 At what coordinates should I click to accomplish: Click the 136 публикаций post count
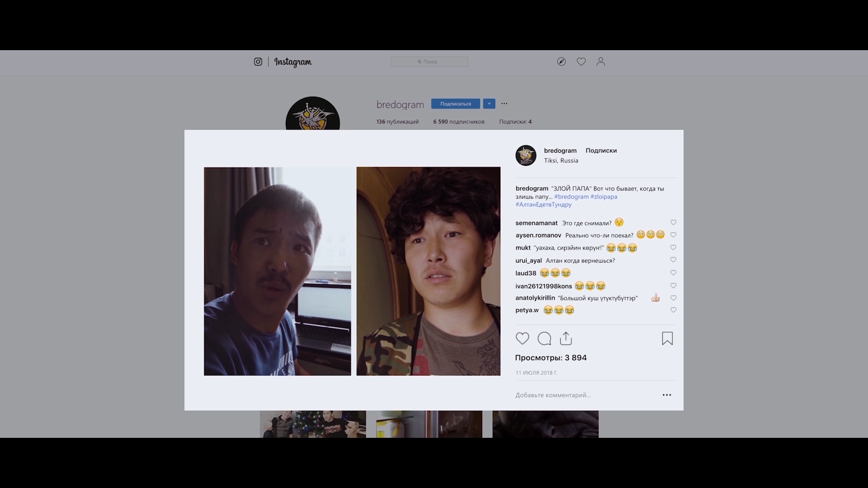[x=397, y=122]
